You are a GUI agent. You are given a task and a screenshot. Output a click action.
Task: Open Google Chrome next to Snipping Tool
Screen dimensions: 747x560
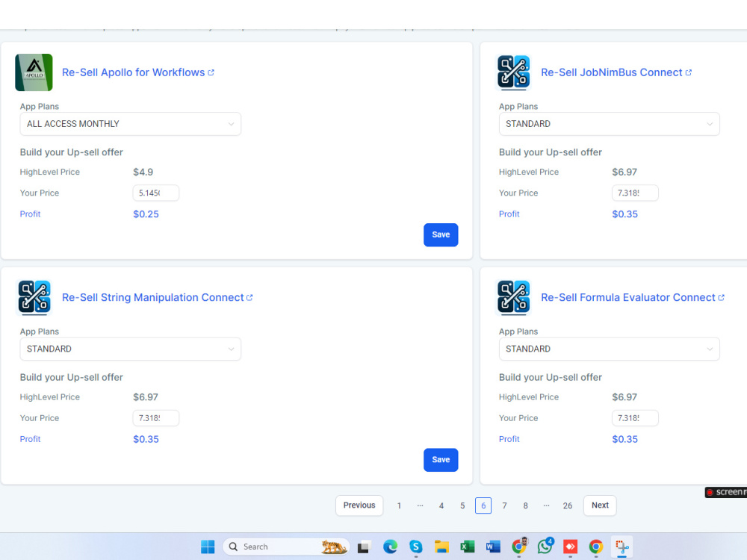596,547
